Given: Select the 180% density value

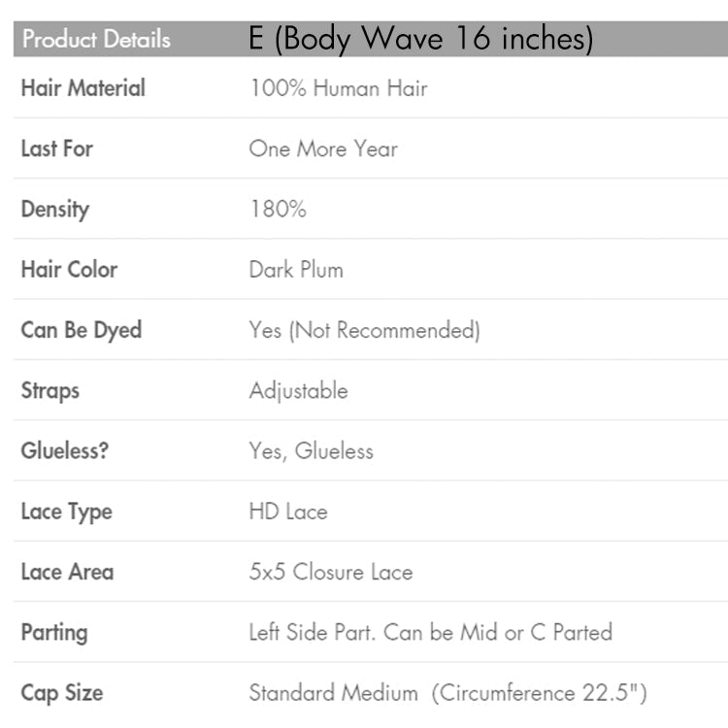Looking at the screenshot, I should (278, 210).
